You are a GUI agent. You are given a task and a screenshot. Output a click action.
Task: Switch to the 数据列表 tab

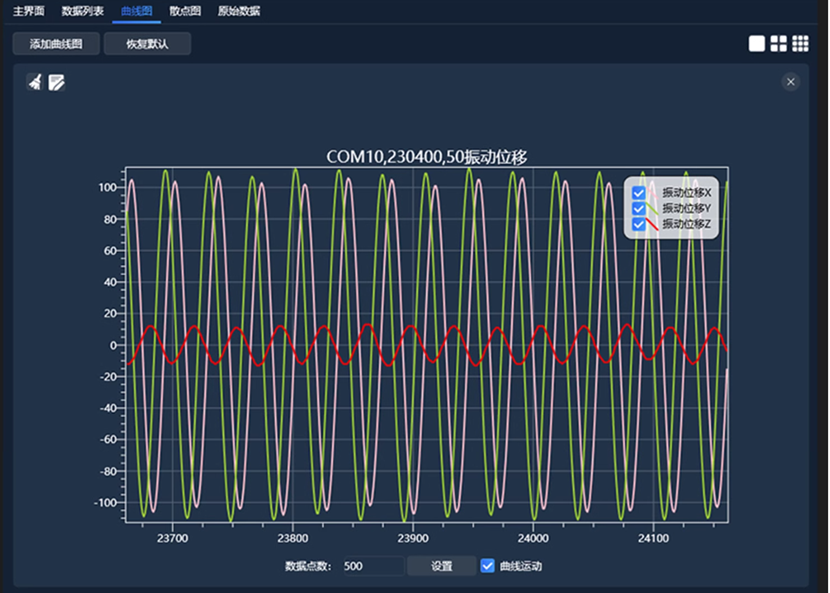point(82,11)
